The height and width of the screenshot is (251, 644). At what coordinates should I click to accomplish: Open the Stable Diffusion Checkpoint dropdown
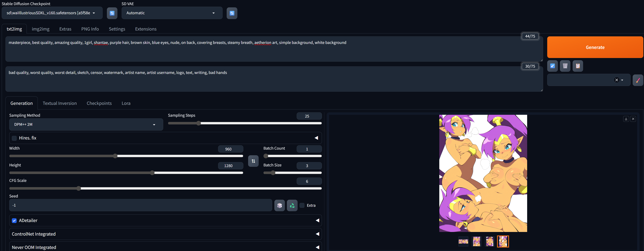pyautogui.click(x=52, y=13)
